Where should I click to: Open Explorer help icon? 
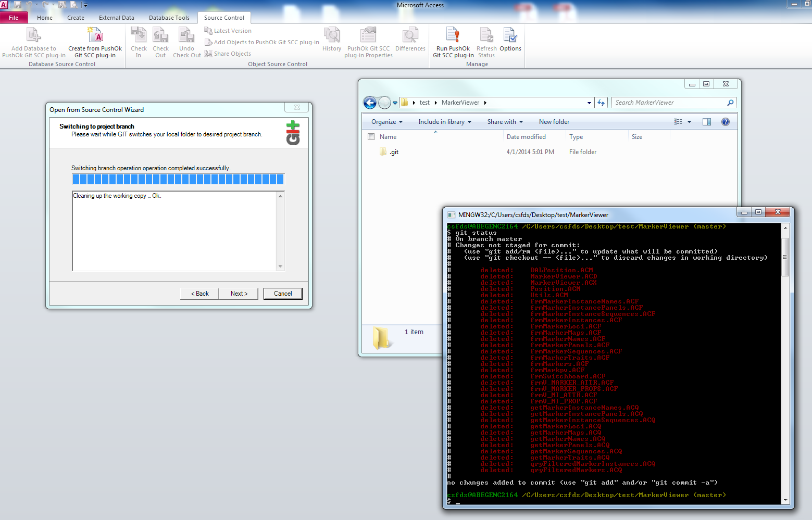(725, 122)
